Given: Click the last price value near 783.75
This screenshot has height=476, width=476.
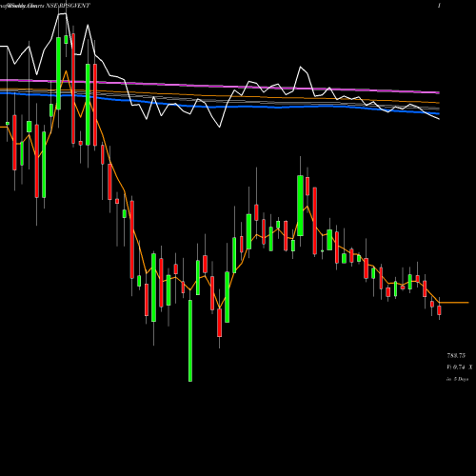Looking at the screenshot, I should coord(456,355).
